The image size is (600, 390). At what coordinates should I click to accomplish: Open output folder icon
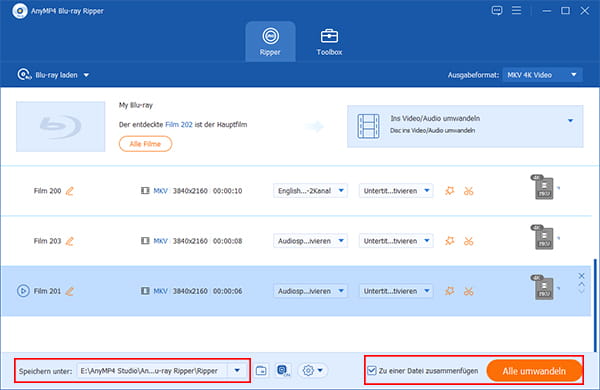click(x=261, y=370)
